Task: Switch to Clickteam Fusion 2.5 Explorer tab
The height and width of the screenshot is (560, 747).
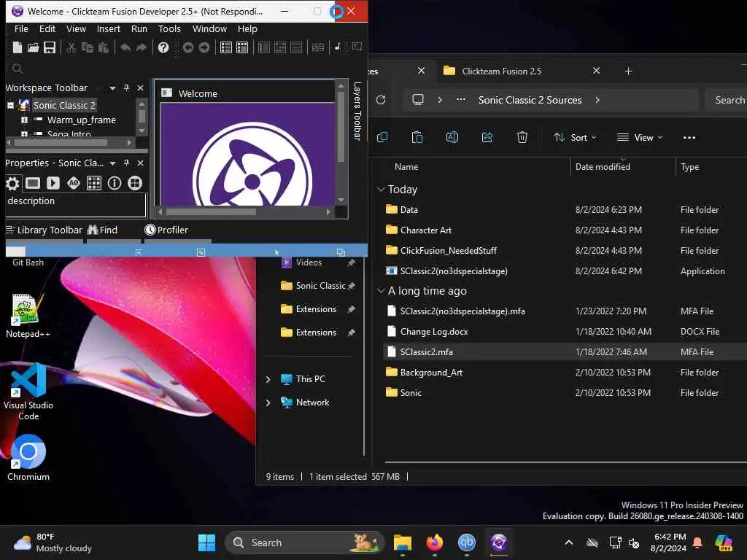Action: click(501, 71)
